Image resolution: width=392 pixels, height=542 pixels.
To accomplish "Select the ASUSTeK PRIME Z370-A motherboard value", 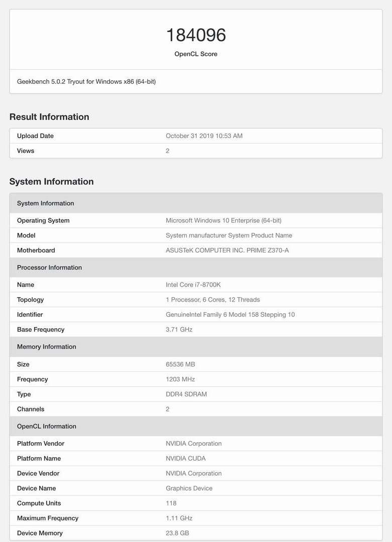I will 227,250.
